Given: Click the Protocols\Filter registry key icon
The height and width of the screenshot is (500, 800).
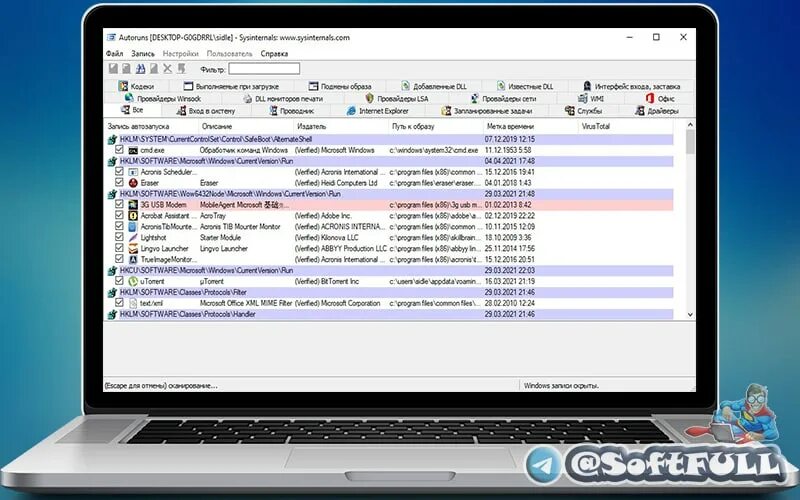Looking at the screenshot, I should 112,292.
